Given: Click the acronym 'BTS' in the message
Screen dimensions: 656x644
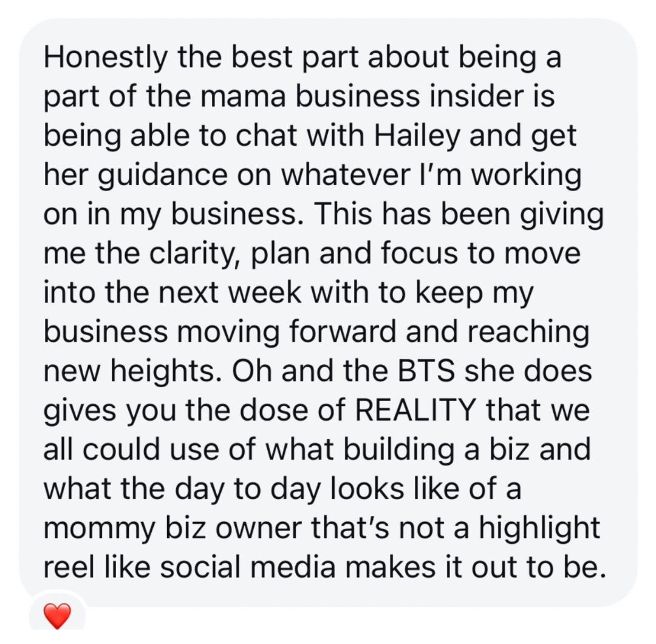Looking at the screenshot, I should point(426,370).
